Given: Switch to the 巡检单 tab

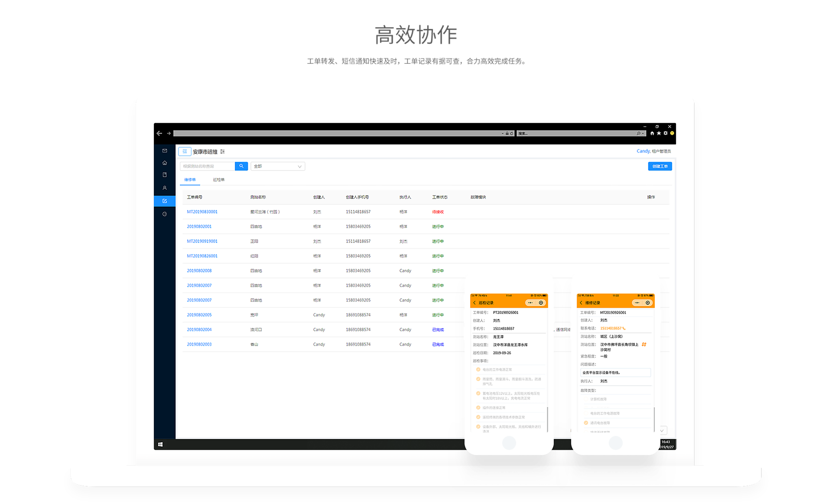Looking at the screenshot, I should pyautogui.click(x=219, y=180).
